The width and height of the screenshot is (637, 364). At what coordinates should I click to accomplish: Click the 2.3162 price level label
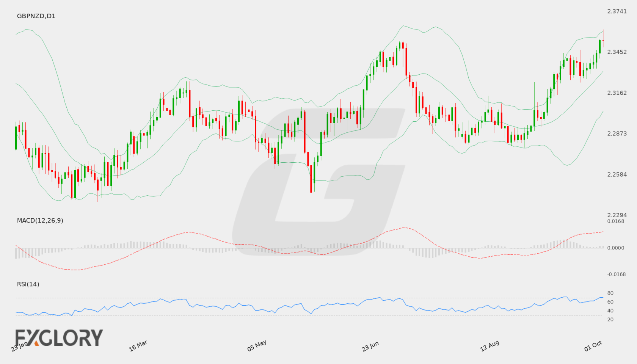(617, 93)
